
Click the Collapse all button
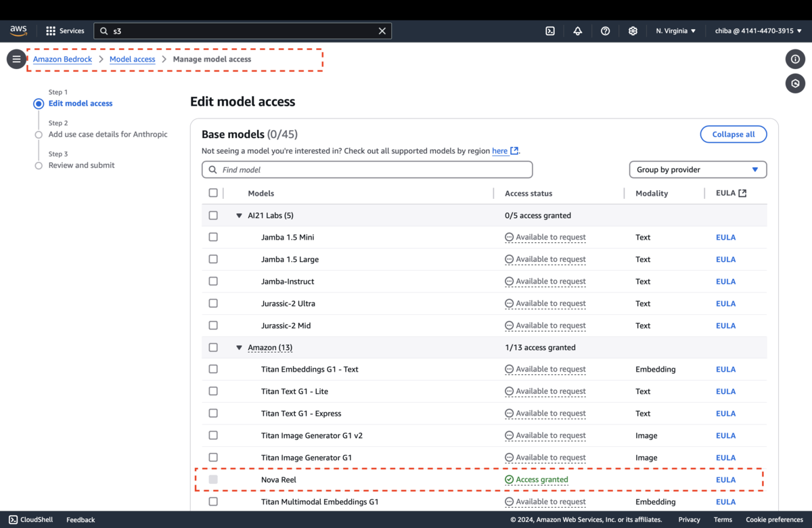(734, 135)
